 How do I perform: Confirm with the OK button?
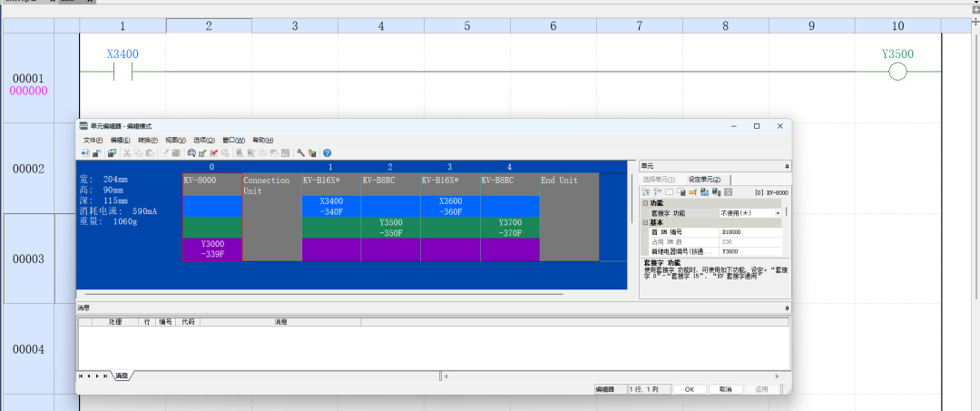tap(690, 389)
